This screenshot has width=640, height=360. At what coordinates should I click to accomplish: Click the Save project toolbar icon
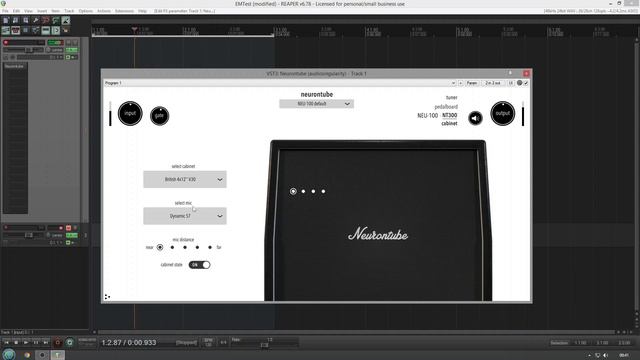point(26,20)
